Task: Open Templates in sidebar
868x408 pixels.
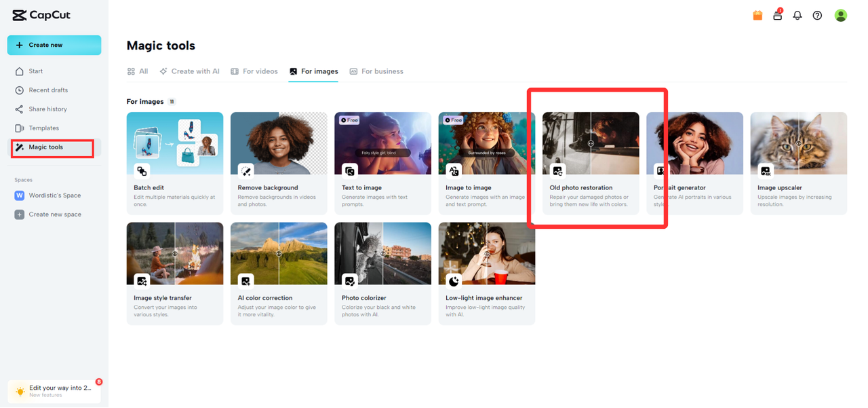Action: [54, 128]
